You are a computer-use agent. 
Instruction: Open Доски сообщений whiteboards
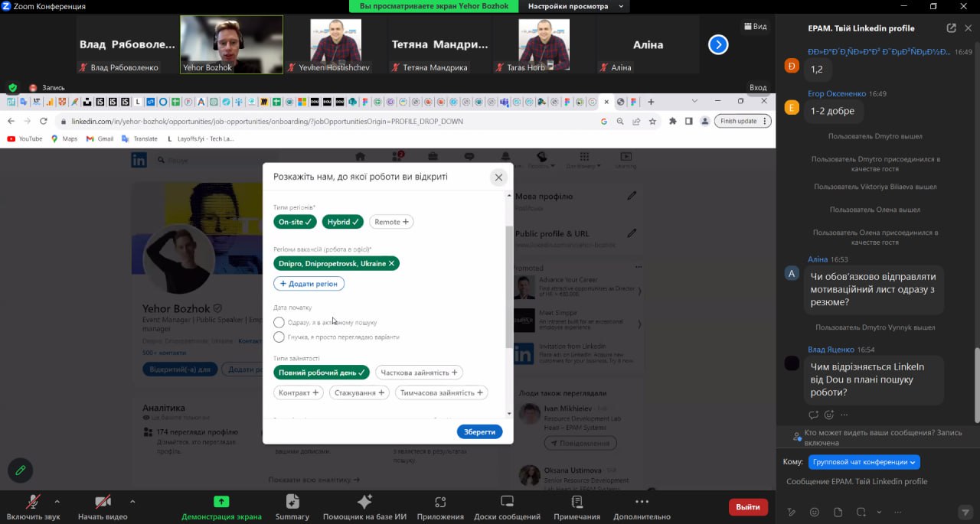pyautogui.click(x=507, y=507)
